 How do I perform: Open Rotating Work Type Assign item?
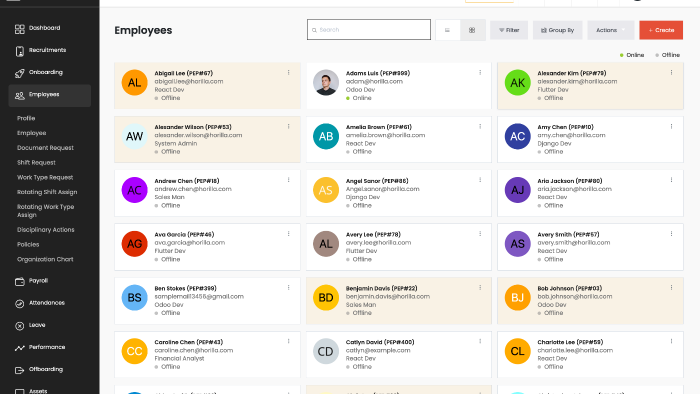click(46, 211)
